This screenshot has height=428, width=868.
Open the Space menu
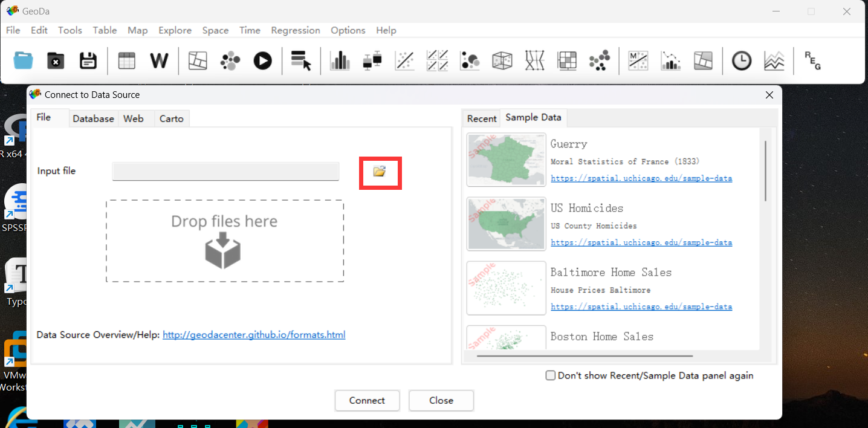coord(215,30)
